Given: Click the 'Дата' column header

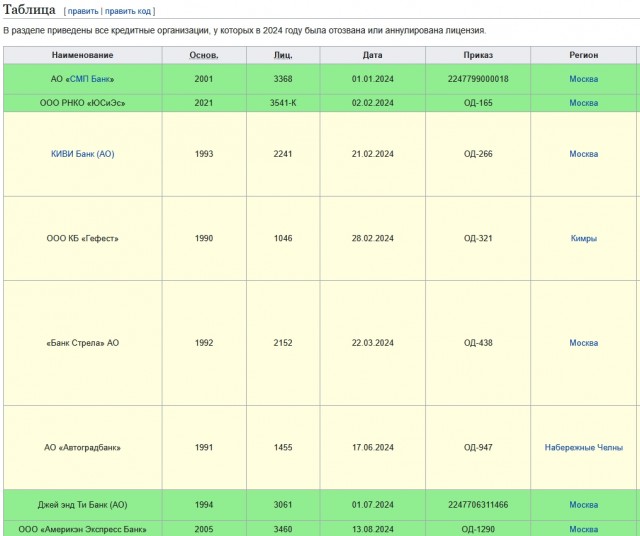Looking at the screenshot, I should pyautogui.click(x=373, y=55).
